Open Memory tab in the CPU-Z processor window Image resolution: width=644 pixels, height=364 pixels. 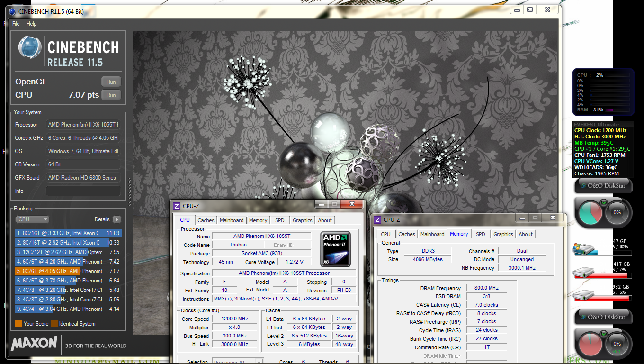click(258, 220)
